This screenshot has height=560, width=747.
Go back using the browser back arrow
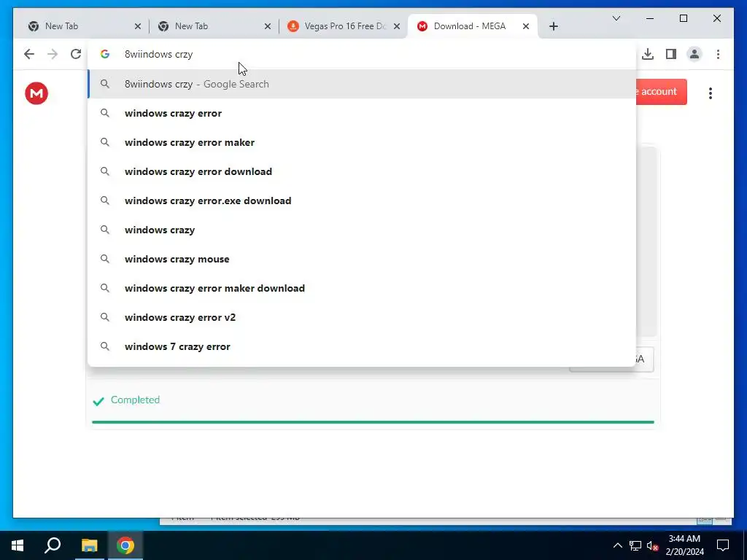[x=29, y=54]
